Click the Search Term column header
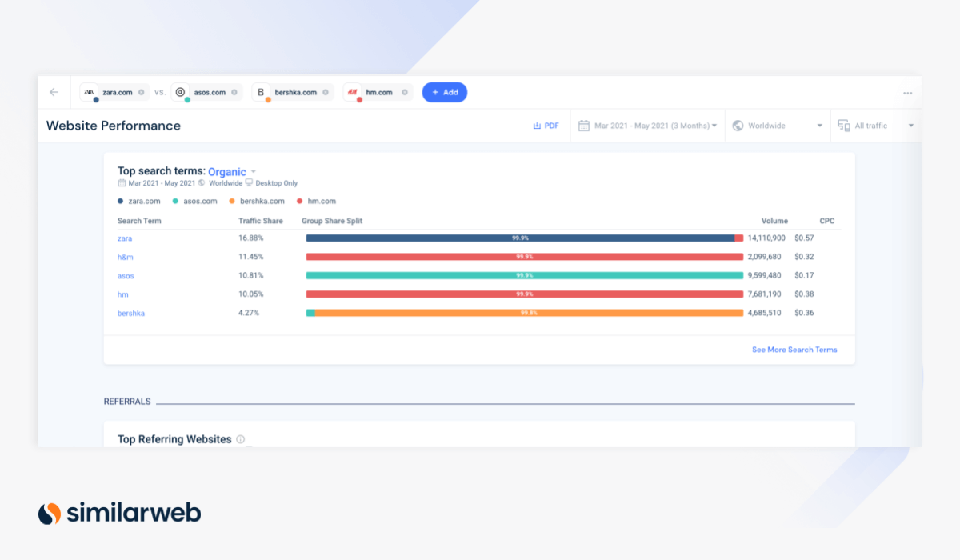The height and width of the screenshot is (560, 960). 140,221
